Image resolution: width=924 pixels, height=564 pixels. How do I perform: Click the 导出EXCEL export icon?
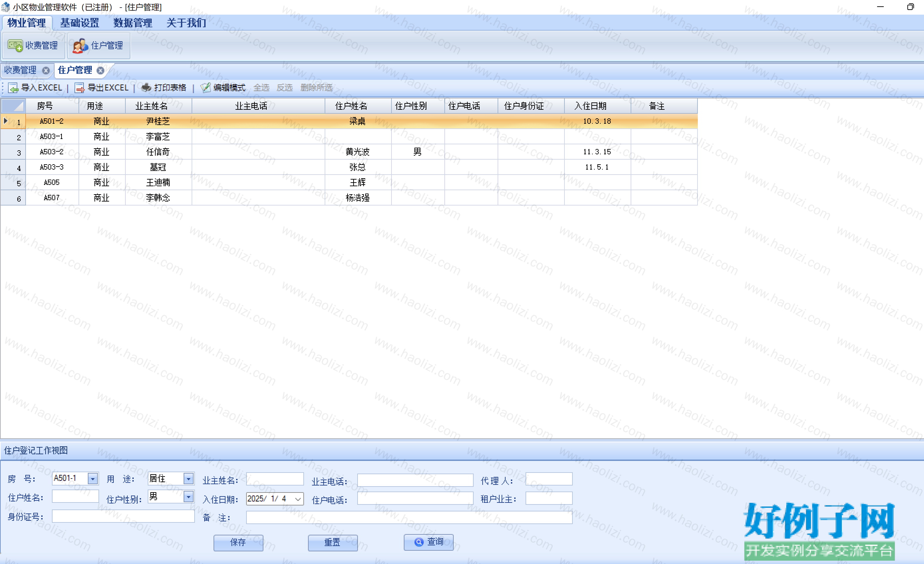[x=79, y=88]
